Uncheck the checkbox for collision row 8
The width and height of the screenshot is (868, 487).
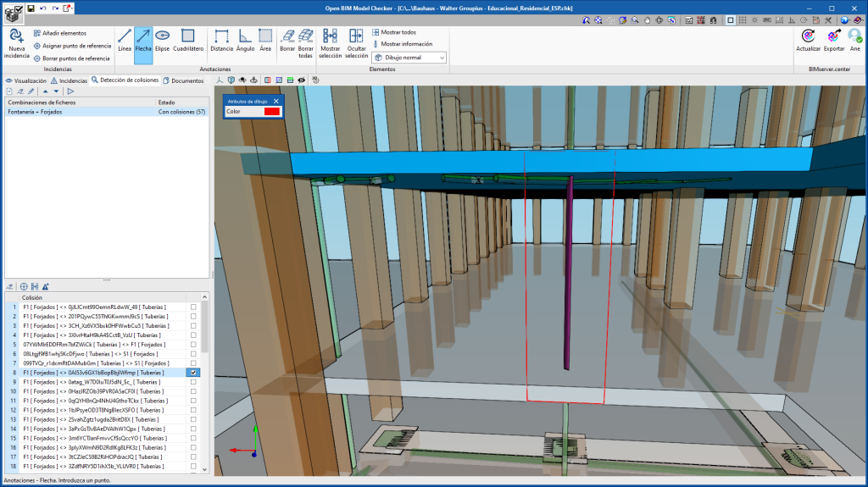(194, 373)
